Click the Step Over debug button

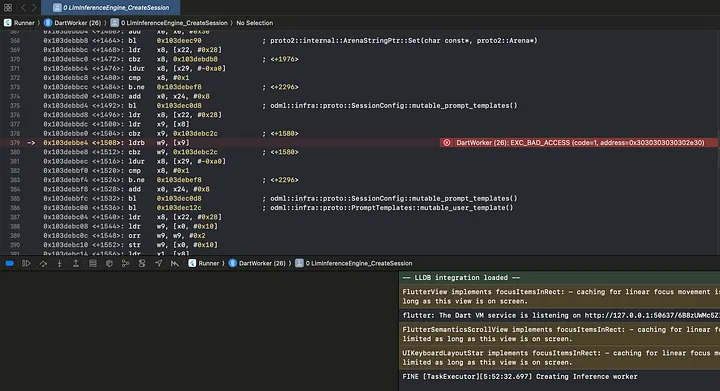pos(43,263)
